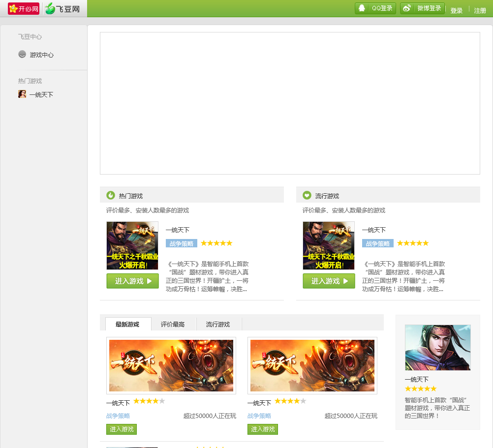493x448 pixels.
Task: Click the game description text in 热门游戏 section
Action: click(208, 276)
